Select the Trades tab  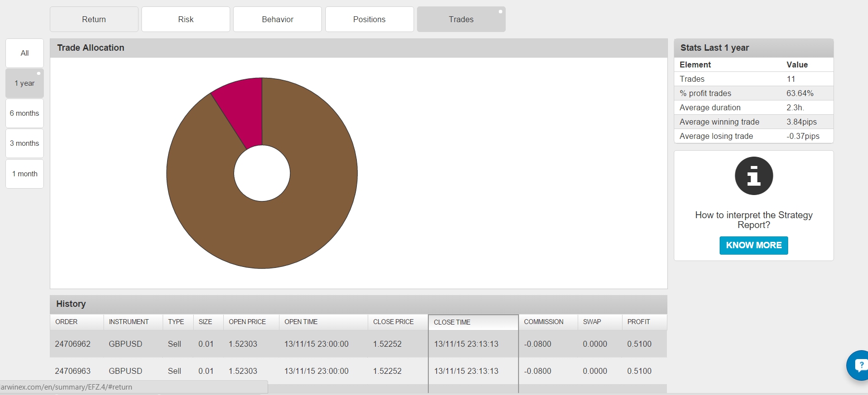[x=461, y=19]
